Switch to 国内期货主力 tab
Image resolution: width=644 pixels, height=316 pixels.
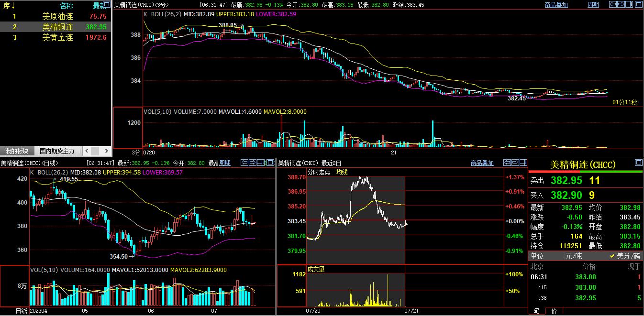point(57,151)
